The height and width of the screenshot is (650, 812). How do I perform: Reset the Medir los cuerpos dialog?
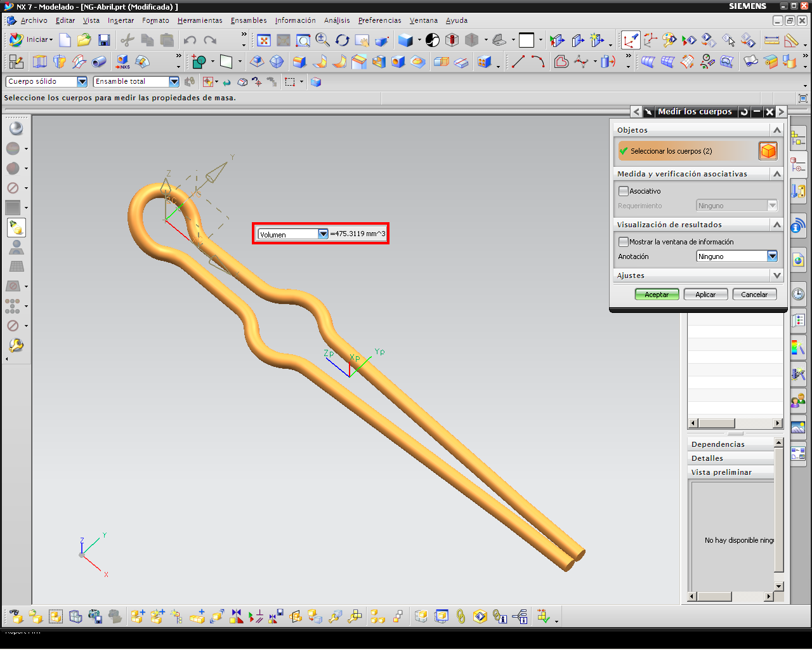point(744,112)
